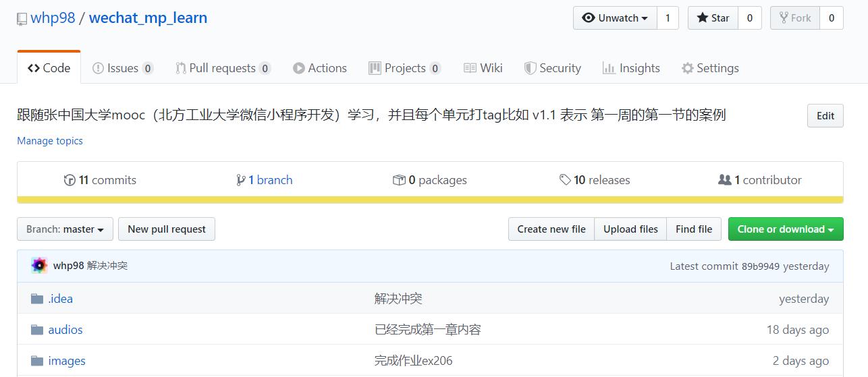Screen dimensions: 868x377
Task: Open the .idea folder
Action: pos(61,299)
